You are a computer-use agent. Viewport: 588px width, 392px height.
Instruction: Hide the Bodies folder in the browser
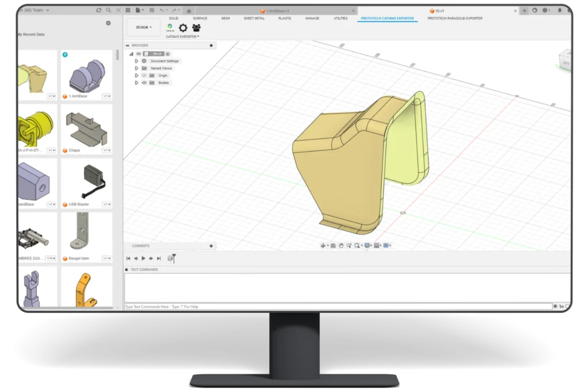coord(144,83)
